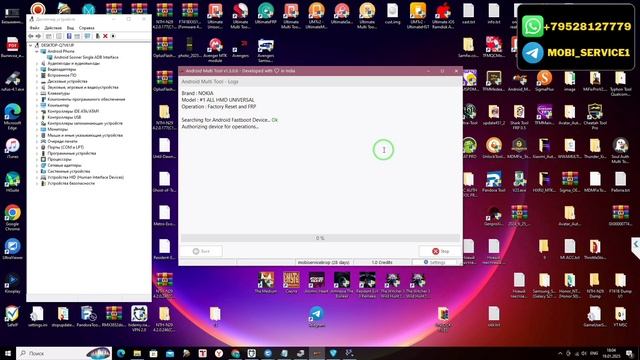Click 'Authorizing device for operations...' log line
Viewport: 640px width, 360px height.
[220, 127]
